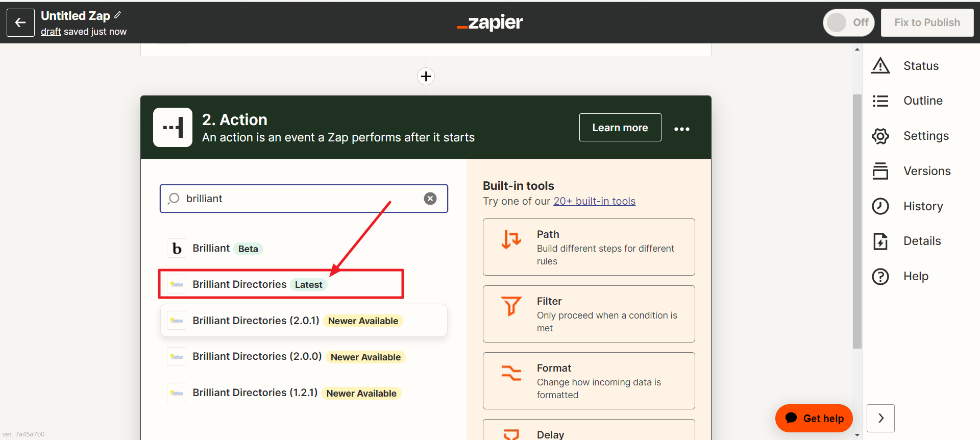Open the Help question mark icon
Screen dimensions: 980x440
click(x=880, y=276)
